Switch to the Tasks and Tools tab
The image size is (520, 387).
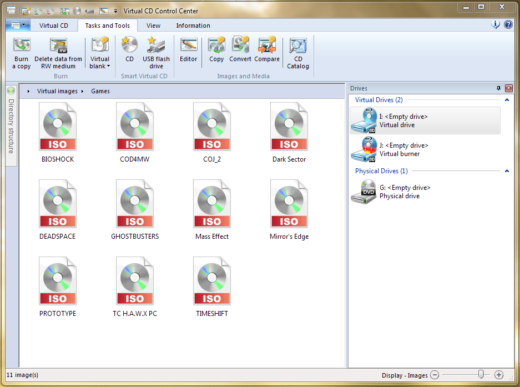coord(107,25)
